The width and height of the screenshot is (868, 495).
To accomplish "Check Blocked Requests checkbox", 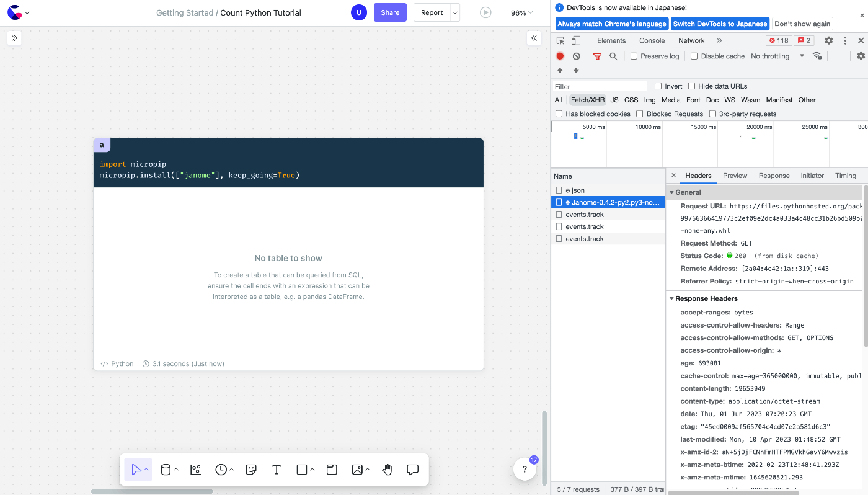I will pyautogui.click(x=639, y=114).
